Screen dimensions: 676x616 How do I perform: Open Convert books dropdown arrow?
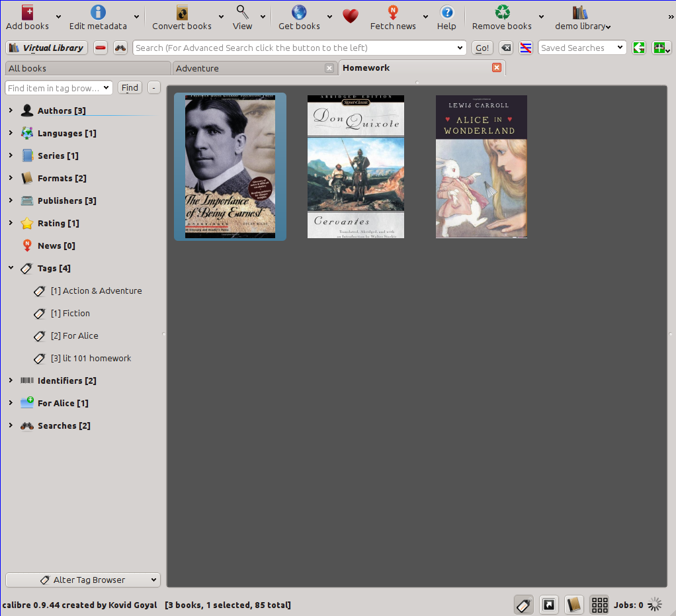(221, 17)
